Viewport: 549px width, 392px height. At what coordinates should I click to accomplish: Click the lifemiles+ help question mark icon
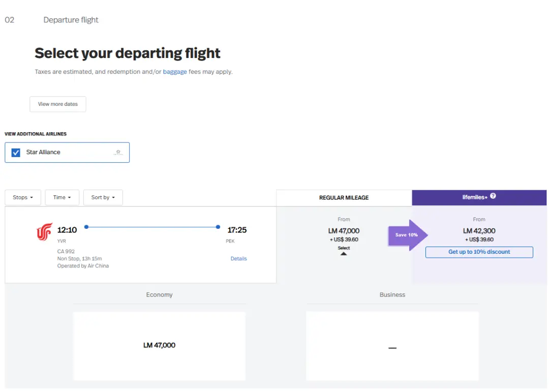pos(493,196)
